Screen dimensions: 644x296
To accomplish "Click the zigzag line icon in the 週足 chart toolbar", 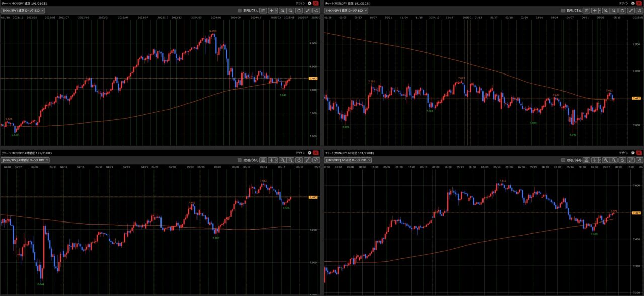I will pyautogui.click(x=316, y=10).
